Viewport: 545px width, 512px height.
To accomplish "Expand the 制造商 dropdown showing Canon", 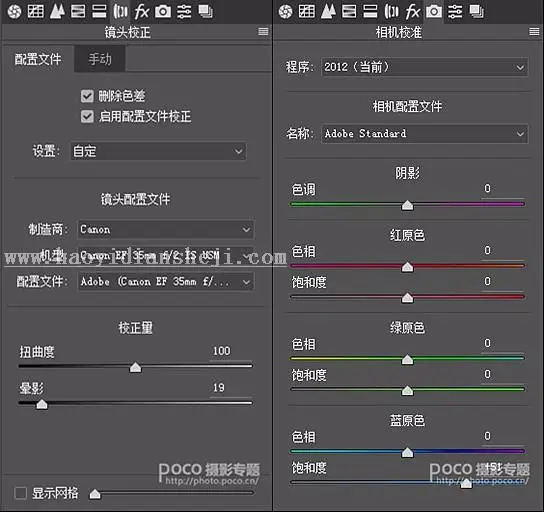I will (165, 229).
